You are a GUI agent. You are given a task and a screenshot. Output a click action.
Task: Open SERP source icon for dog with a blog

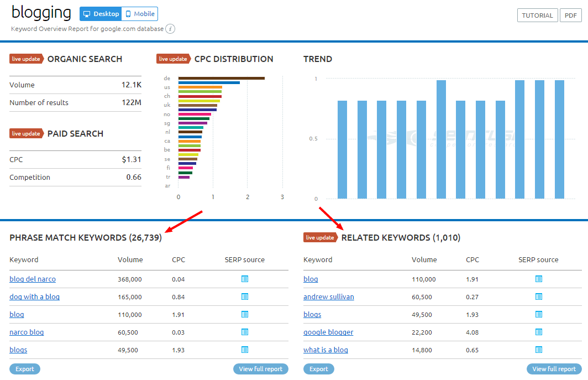tap(245, 296)
